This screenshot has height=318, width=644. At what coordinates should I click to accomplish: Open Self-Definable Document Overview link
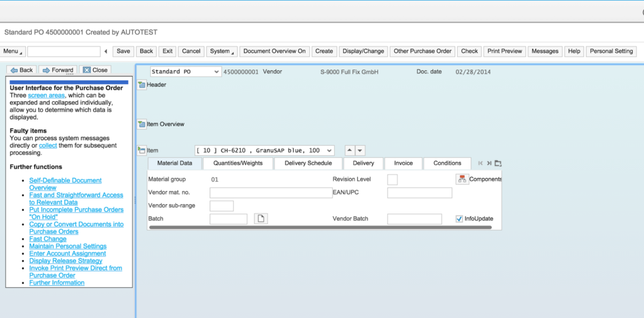tap(65, 184)
